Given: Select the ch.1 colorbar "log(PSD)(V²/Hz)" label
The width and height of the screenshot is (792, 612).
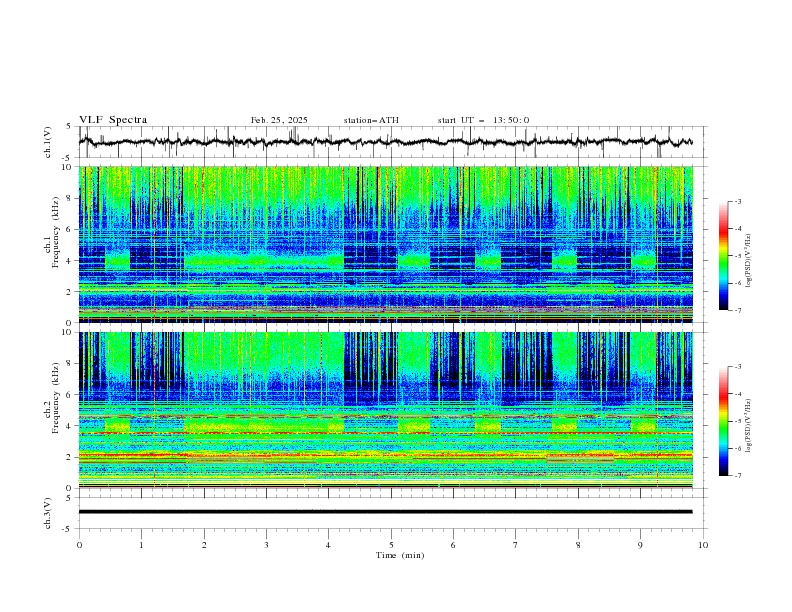Looking at the screenshot, I should 749,261.
